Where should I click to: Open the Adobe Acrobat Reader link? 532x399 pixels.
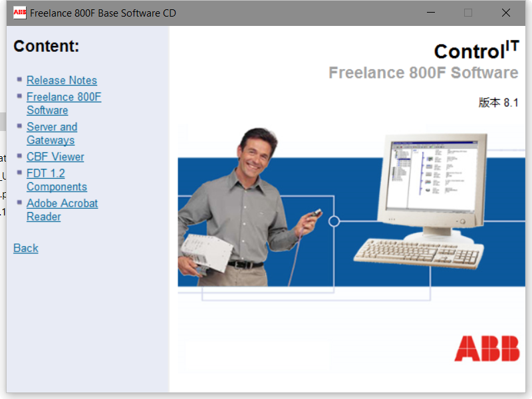click(x=62, y=209)
